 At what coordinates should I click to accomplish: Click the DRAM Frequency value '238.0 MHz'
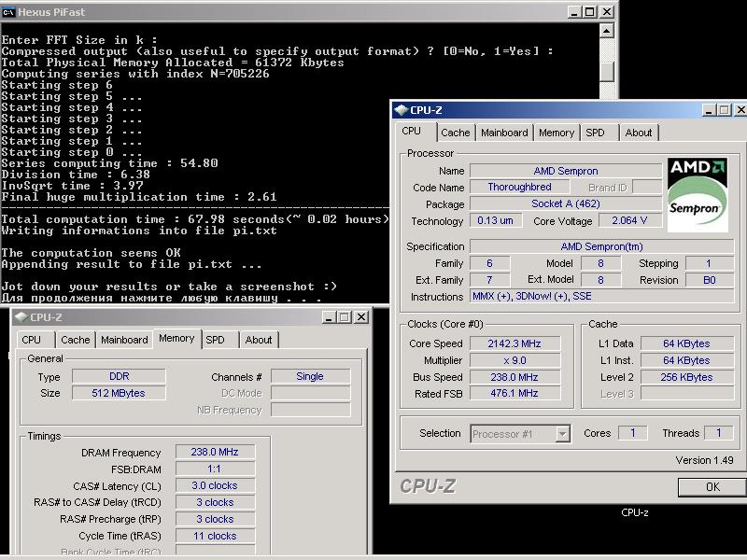click(215, 452)
